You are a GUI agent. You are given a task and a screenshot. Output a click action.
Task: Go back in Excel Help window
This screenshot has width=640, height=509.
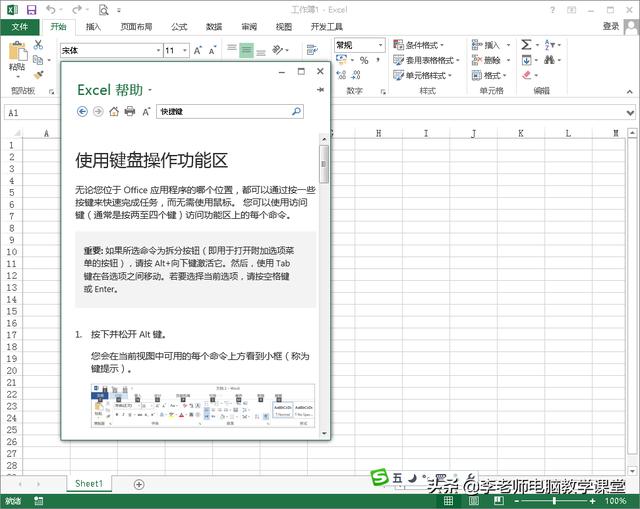pyautogui.click(x=82, y=111)
